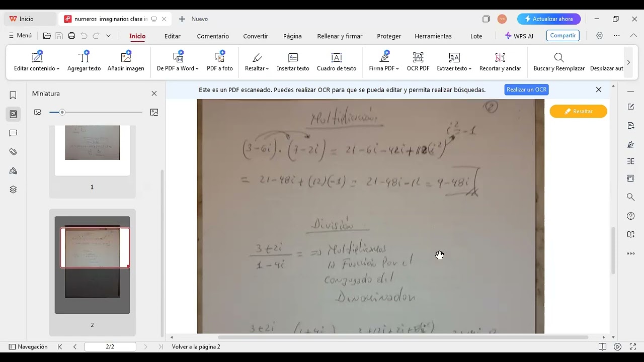
Task: Open a new tab with Nuevo
Action: pyautogui.click(x=194, y=19)
